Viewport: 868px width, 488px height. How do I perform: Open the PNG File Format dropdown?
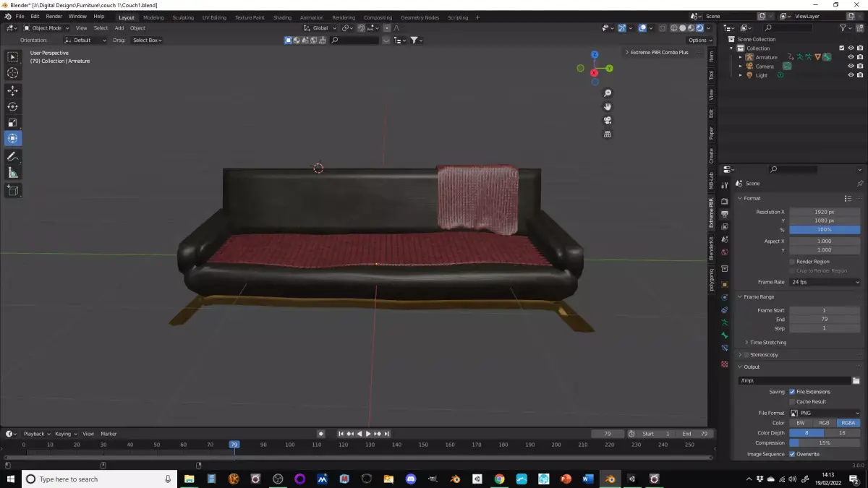click(825, 413)
